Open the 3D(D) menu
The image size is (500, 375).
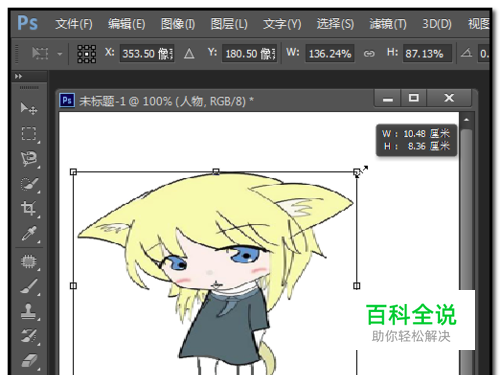click(x=437, y=24)
